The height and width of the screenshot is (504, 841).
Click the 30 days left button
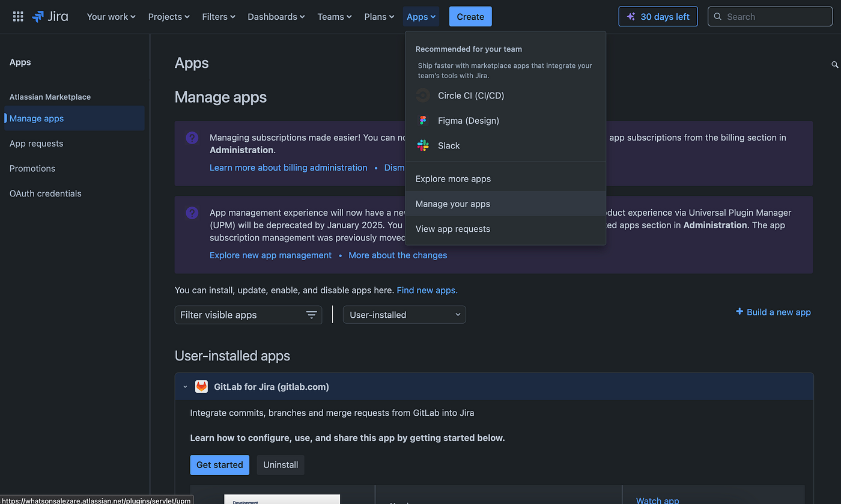coord(658,17)
